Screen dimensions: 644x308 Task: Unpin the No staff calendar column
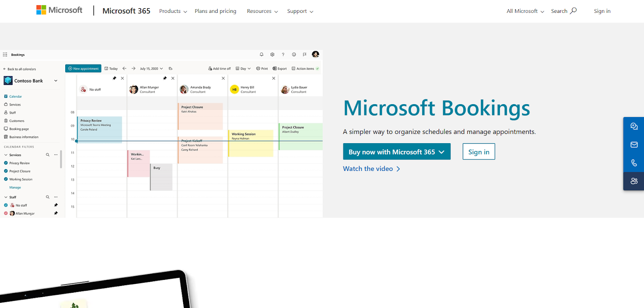(x=114, y=78)
